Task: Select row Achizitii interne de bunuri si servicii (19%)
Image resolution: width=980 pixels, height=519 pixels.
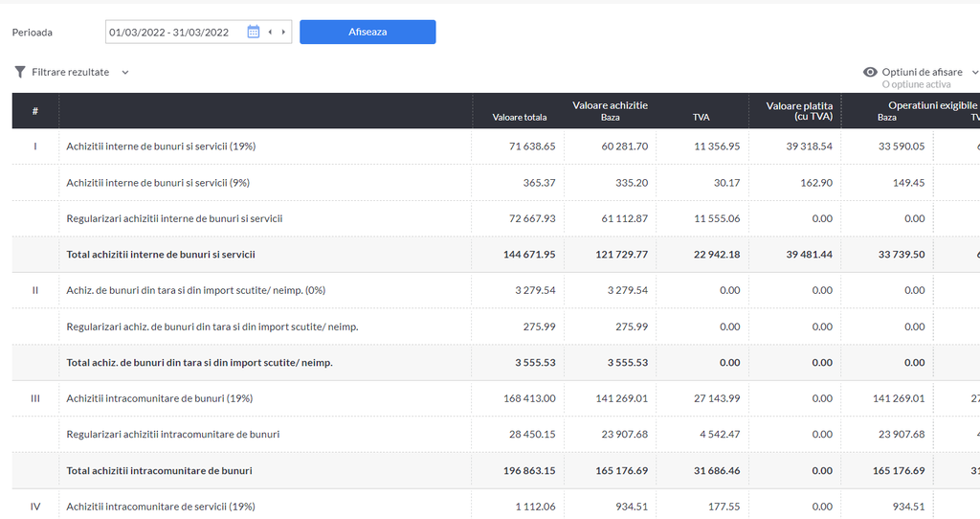Action: point(497,147)
